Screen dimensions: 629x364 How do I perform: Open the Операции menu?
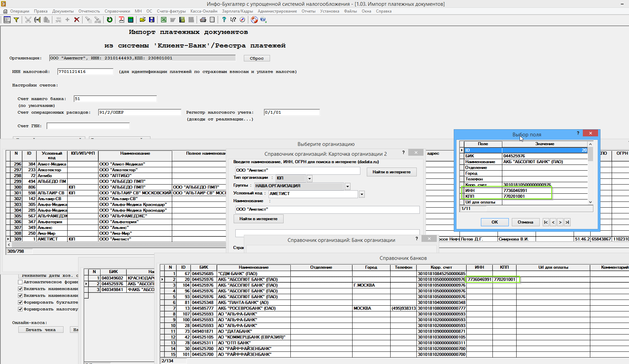pyautogui.click(x=19, y=11)
